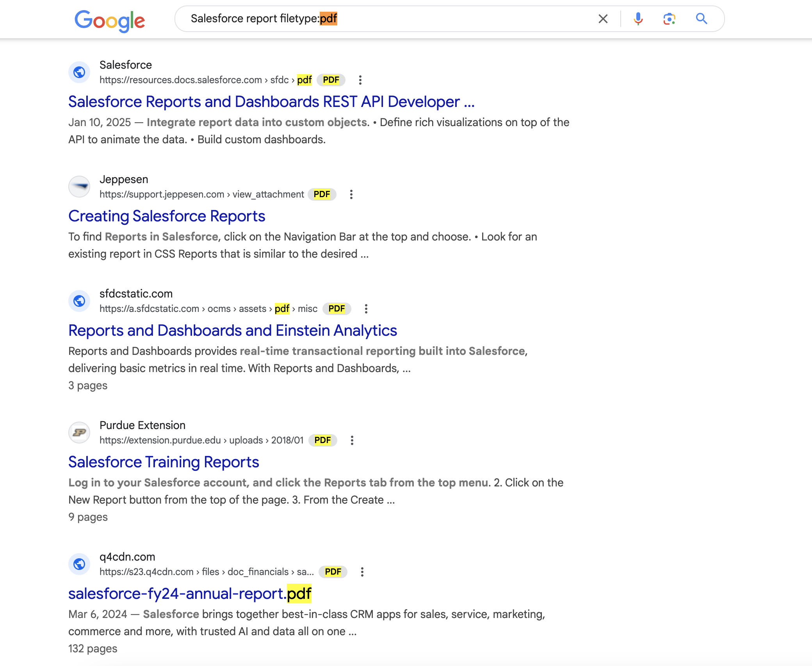This screenshot has width=812, height=666.
Task: Click the 'Jan 10, 2025' snippet date
Action: (x=100, y=123)
